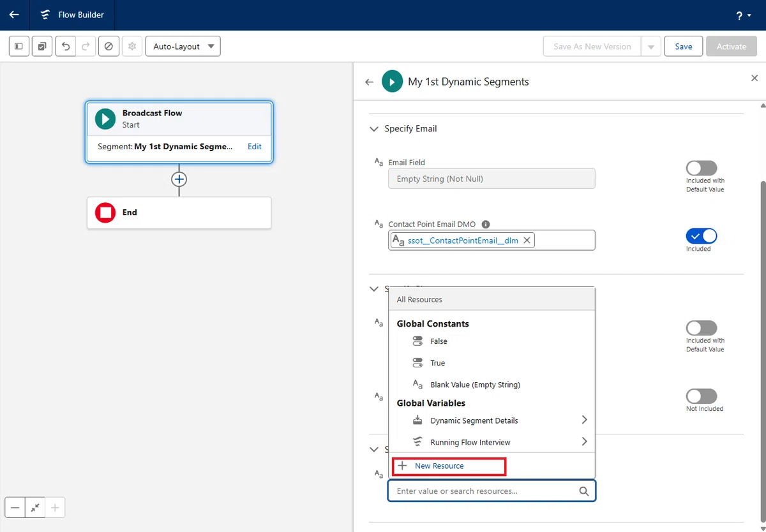Click Save As New Version button
This screenshot has width=766, height=532.
click(x=592, y=47)
